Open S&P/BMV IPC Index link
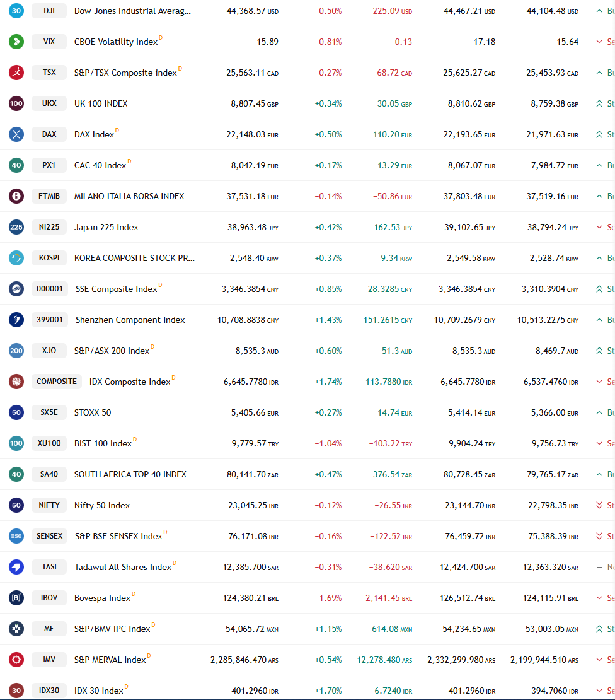This screenshot has height=700, width=615. click(x=112, y=629)
